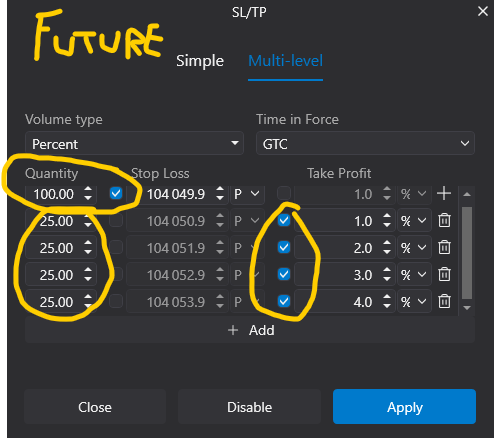Viewport: 494px width, 438px height.
Task: Delete the 1.0% take profit level
Action: coord(444,220)
